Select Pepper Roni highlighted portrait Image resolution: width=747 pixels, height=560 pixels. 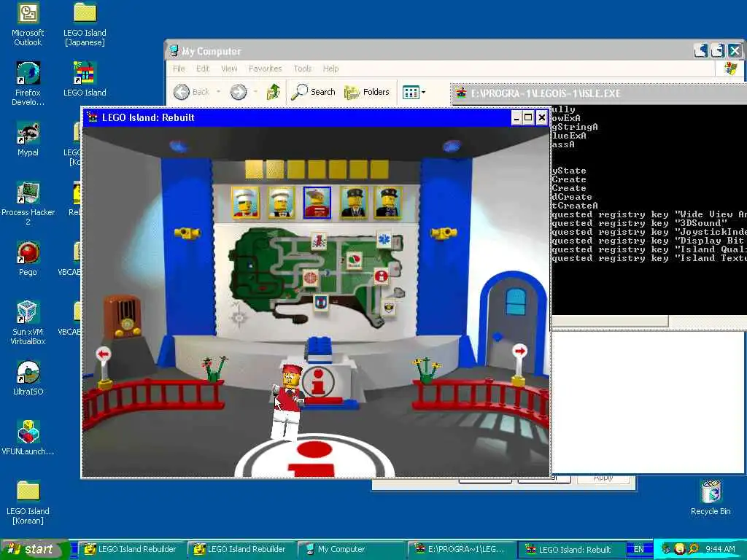(x=317, y=203)
